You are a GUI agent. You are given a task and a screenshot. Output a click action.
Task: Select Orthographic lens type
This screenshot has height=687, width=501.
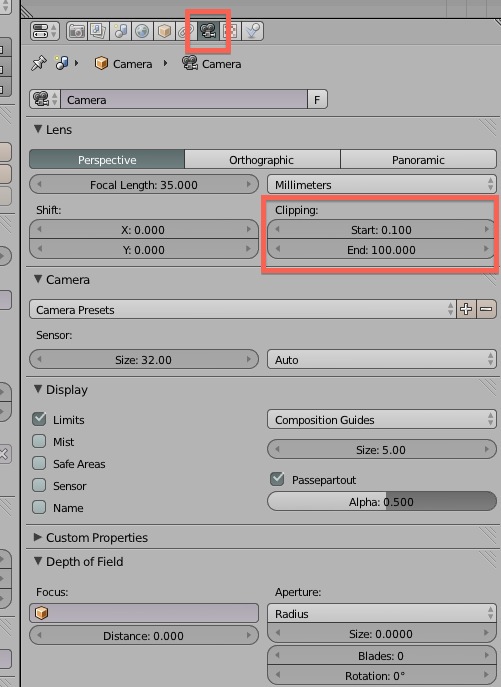[x=262, y=160]
